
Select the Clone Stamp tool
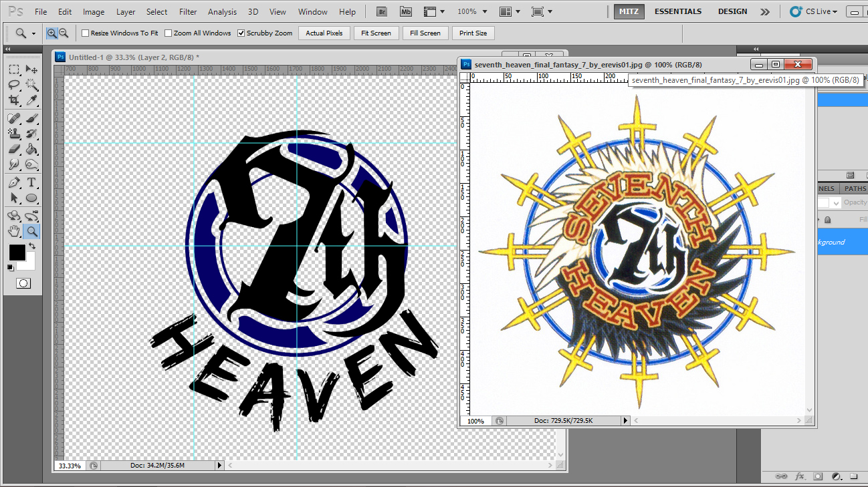point(14,134)
